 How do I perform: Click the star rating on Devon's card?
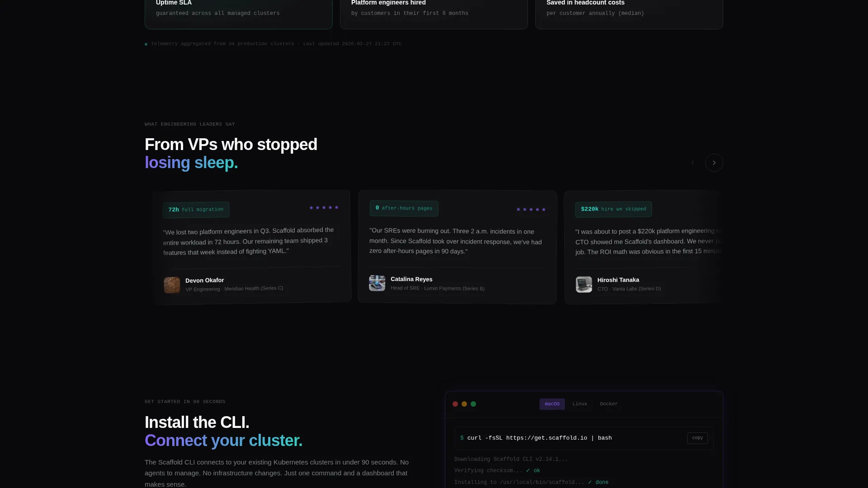tap(324, 207)
